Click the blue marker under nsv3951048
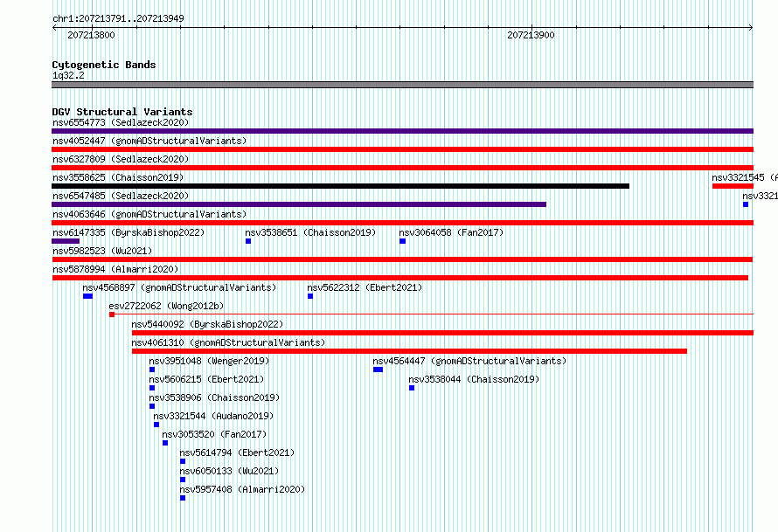The width and height of the screenshot is (778, 532). click(152, 370)
